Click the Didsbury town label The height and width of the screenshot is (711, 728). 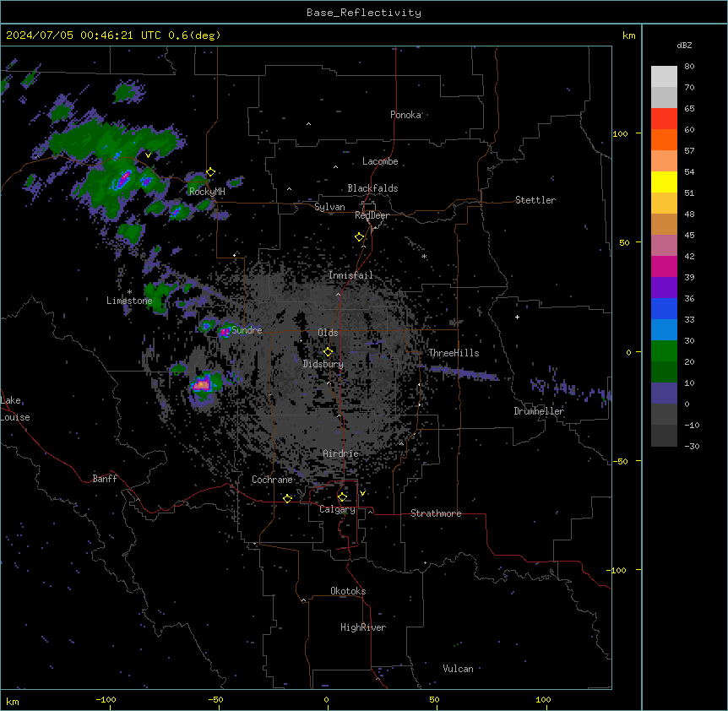(323, 364)
